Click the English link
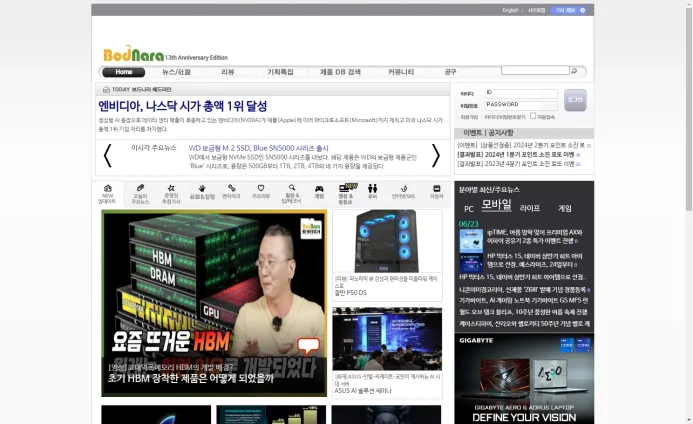 tap(510, 10)
